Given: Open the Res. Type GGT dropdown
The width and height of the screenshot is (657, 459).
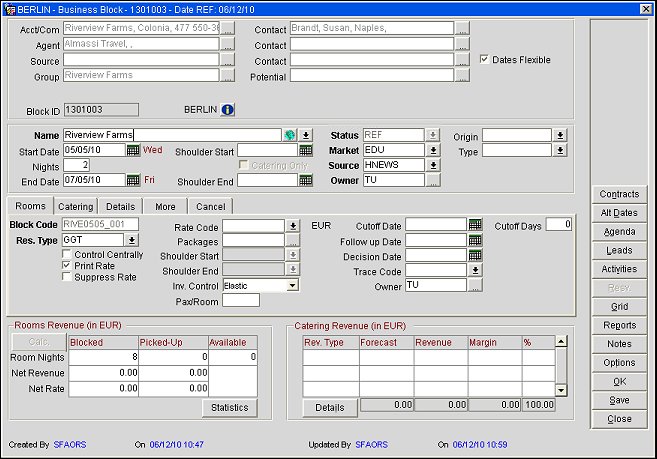Looking at the screenshot, I should tap(131, 241).
